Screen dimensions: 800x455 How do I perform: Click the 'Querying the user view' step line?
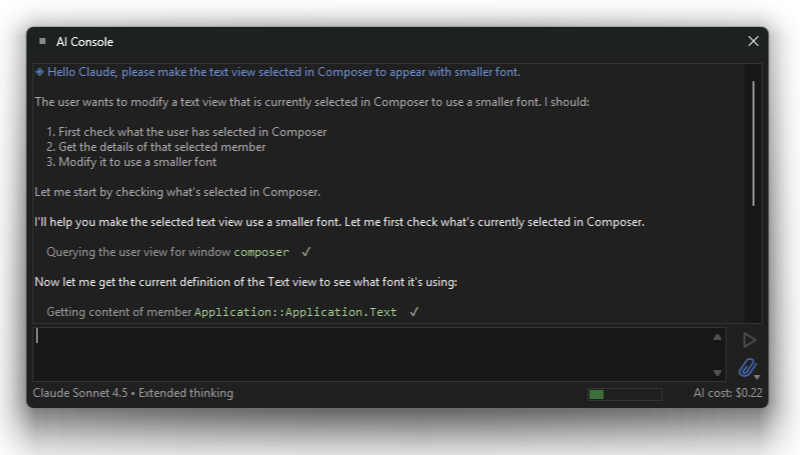(138, 252)
